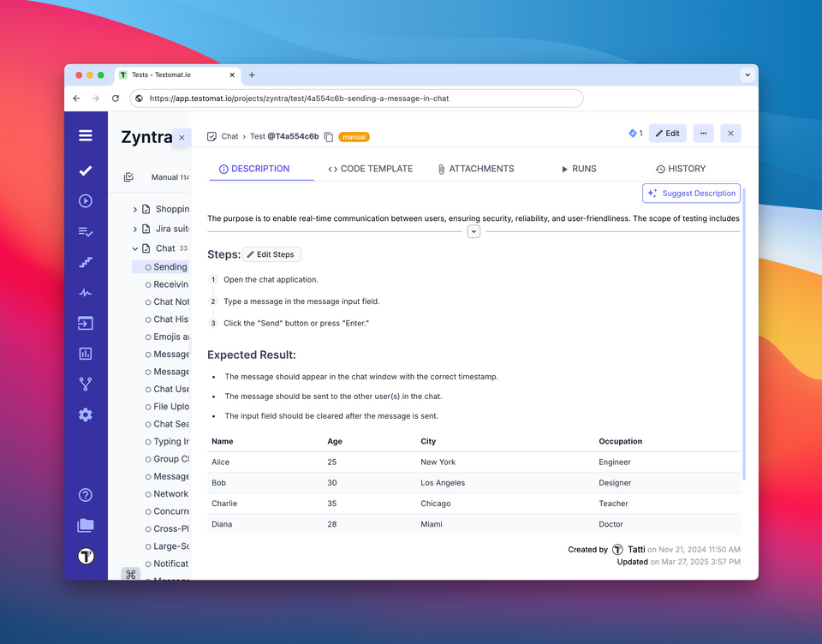Click the checkbox icon beside Chat breadcrumb
The height and width of the screenshot is (644, 822).
point(211,136)
